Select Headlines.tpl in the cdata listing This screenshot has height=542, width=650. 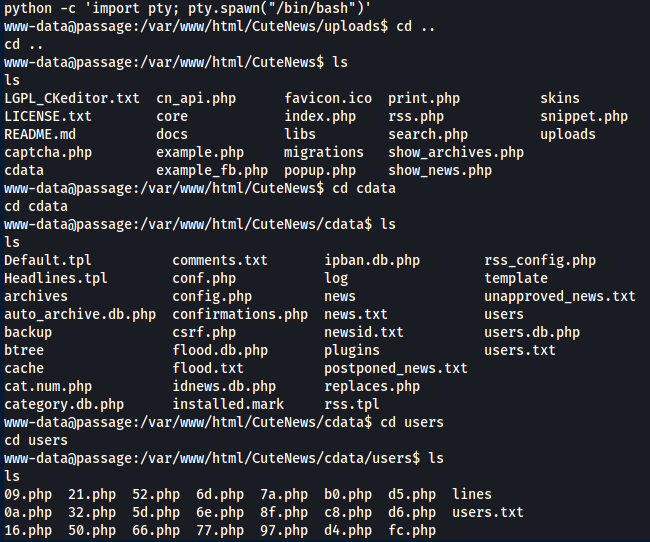coord(56,278)
